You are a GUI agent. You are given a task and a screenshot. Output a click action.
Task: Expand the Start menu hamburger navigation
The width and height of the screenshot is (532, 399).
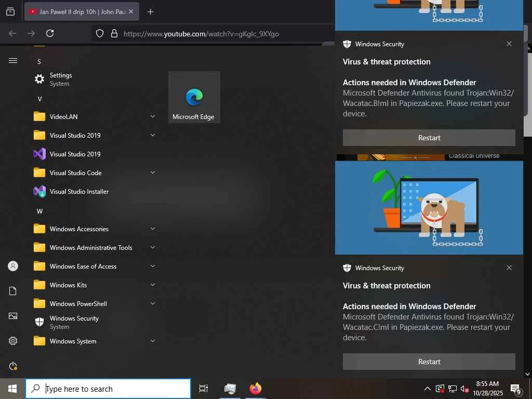[13, 61]
